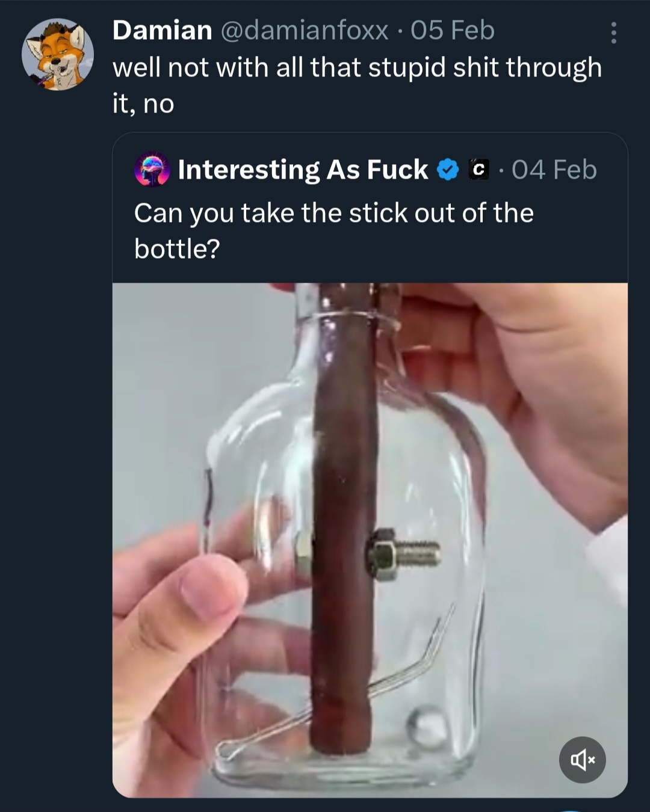Open the three-dot more options menu

(613, 33)
